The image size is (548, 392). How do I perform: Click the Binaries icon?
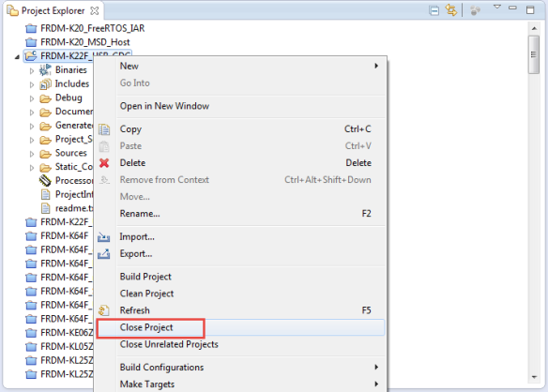tap(45, 70)
